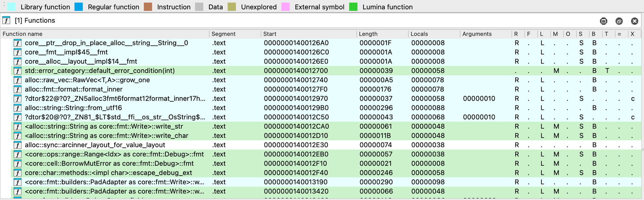Select alloc::fmt::format::format_inner function name
This screenshot has height=200, width=644.
pyautogui.click(x=74, y=89)
